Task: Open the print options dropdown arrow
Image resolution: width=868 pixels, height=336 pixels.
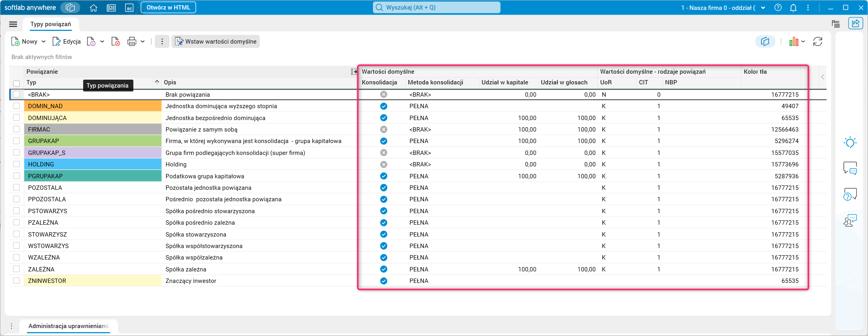Action: 143,42
